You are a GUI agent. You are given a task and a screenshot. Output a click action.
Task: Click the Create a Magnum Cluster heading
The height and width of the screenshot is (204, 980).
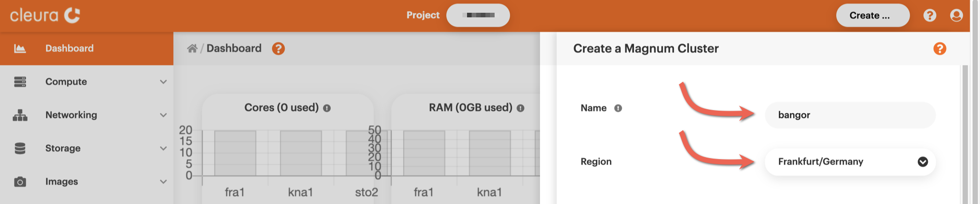point(646,48)
